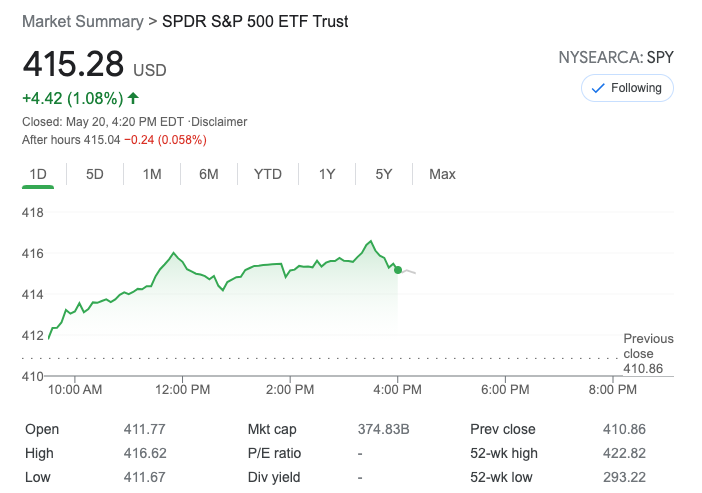Select the 6M range tab
702x493 pixels.
pyautogui.click(x=209, y=174)
